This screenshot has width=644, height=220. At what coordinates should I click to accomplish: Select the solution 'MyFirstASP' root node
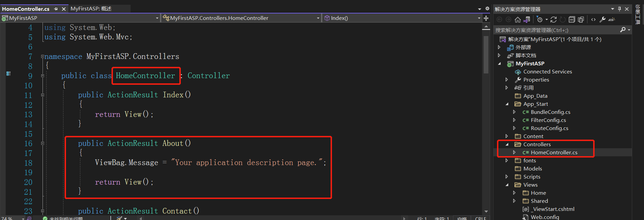555,39
